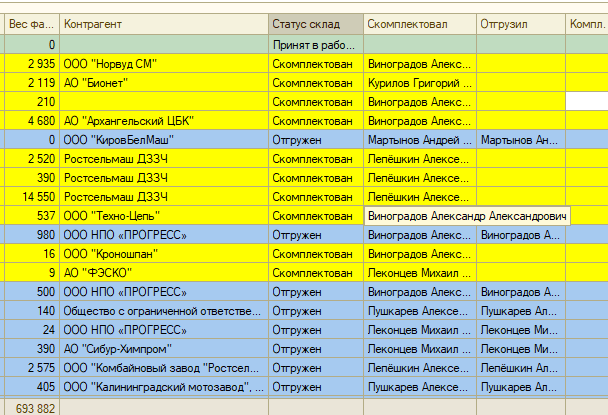Select the ООО "Норвуд СМ" cell
This screenshot has width=608, height=415.
[164, 64]
